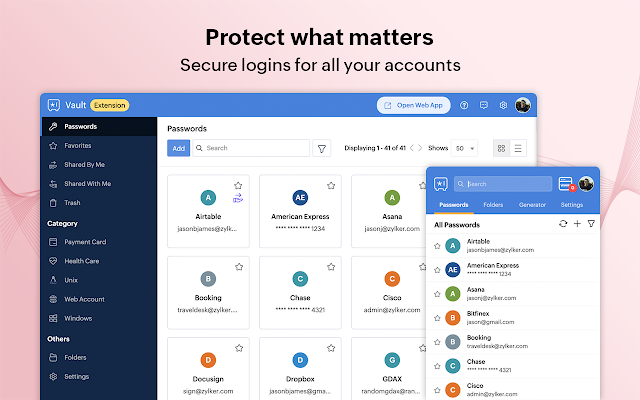Screen dimensions: 640x400
Task: Click the plus add icon in popup
Action: (x=577, y=224)
